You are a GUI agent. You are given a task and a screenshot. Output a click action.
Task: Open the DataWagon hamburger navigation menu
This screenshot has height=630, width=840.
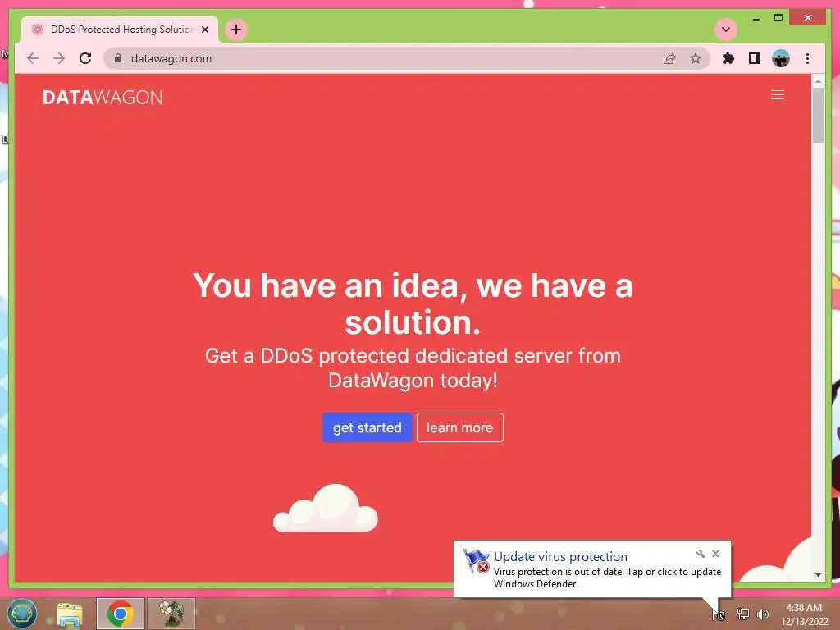778,95
